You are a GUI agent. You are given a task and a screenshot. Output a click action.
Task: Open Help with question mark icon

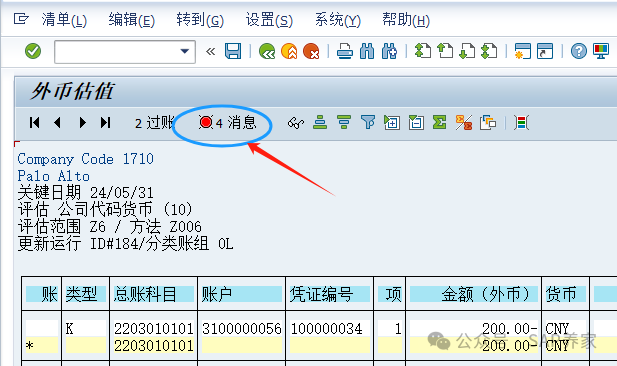(x=579, y=51)
